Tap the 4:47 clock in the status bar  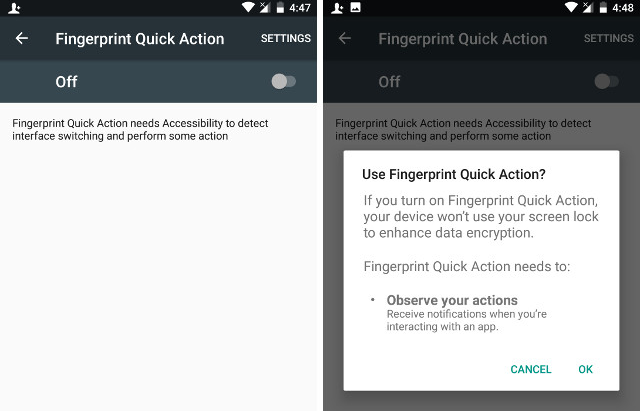pyautogui.click(x=300, y=7)
